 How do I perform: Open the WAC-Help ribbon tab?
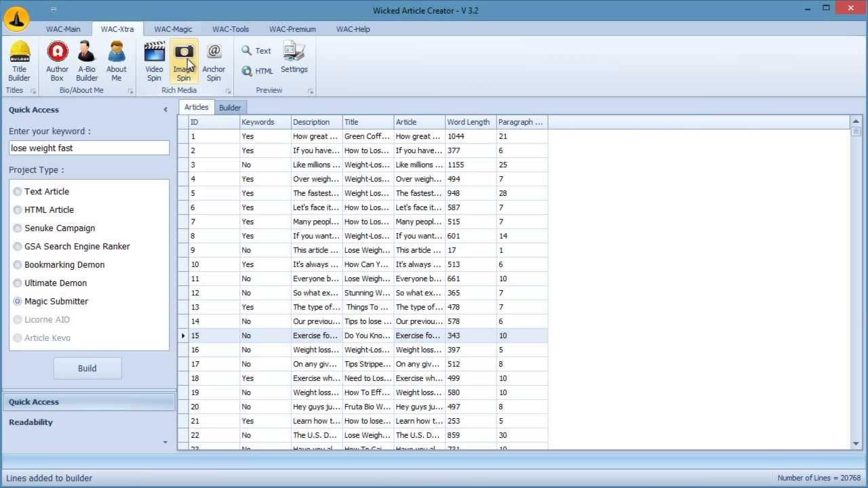(x=353, y=29)
